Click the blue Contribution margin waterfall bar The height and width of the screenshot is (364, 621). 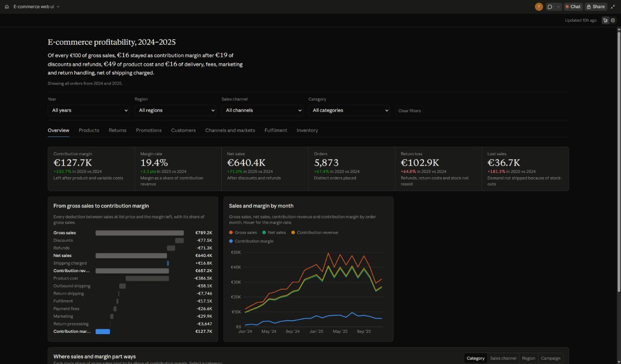point(103,331)
